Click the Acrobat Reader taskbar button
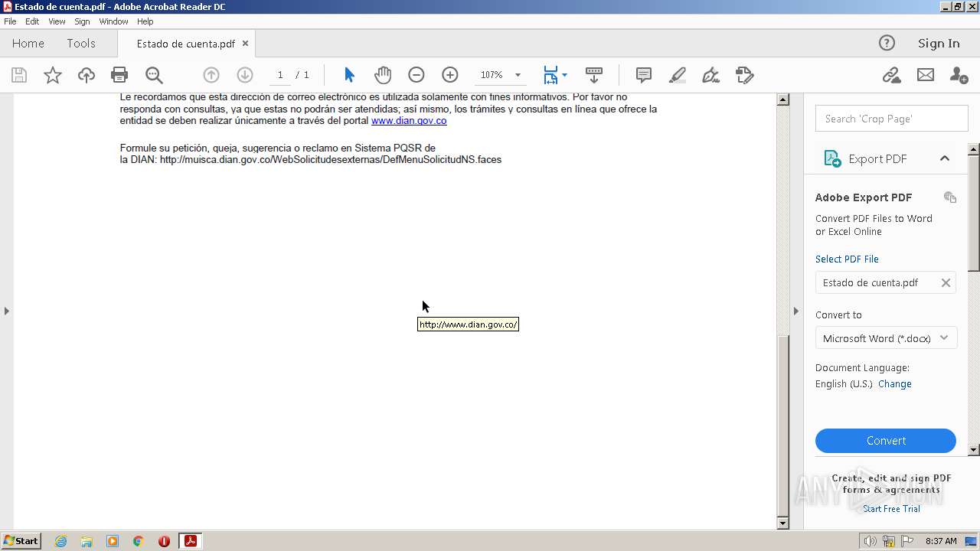Image resolution: width=980 pixels, height=551 pixels. pos(190,541)
